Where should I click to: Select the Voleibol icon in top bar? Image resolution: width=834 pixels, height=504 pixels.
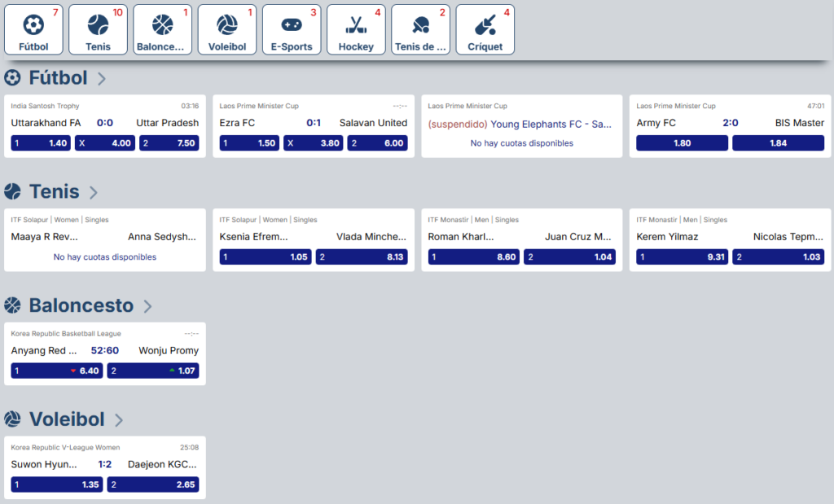[226, 25]
